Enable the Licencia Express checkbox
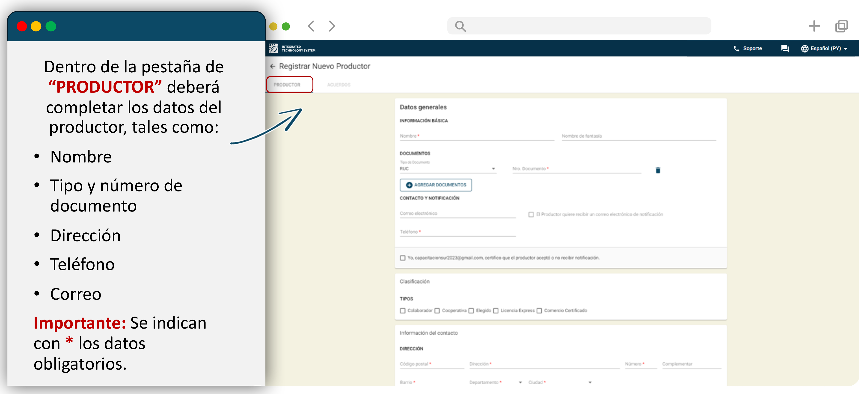This screenshot has height=394, width=868. (x=496, y=311)
